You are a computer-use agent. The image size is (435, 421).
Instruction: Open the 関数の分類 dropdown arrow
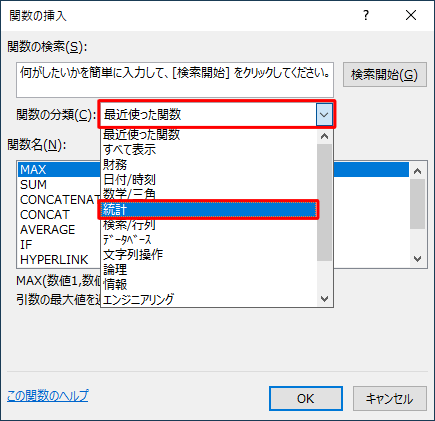(324, 115)
